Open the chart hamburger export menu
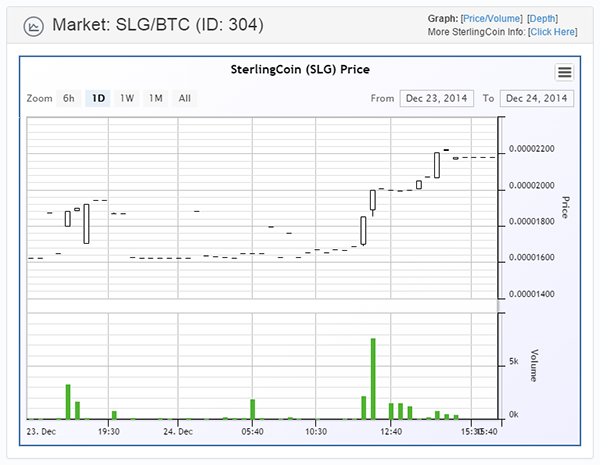The image size is (600, 465). click(564, 72)
